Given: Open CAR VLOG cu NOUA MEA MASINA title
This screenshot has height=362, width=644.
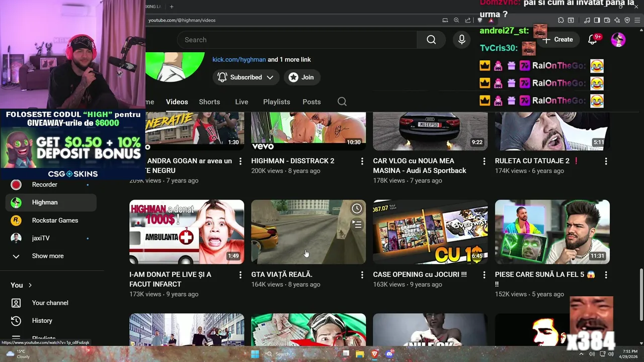Looking at the screenshot, I should point(420,165).
